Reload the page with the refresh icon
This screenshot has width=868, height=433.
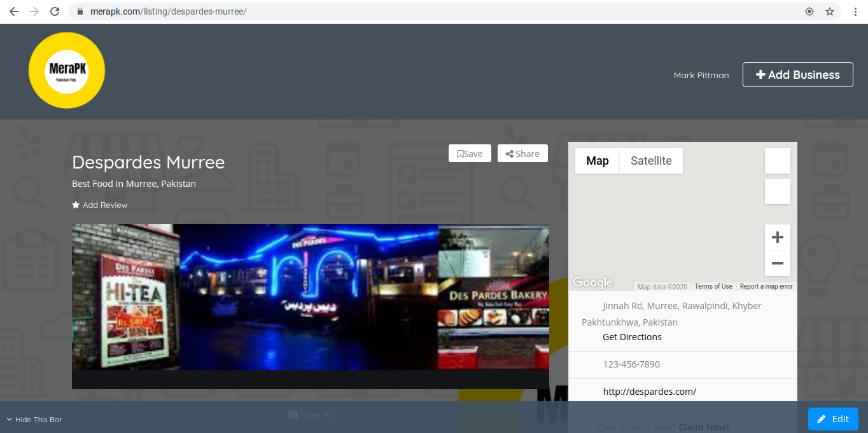[x=55, y=11]
